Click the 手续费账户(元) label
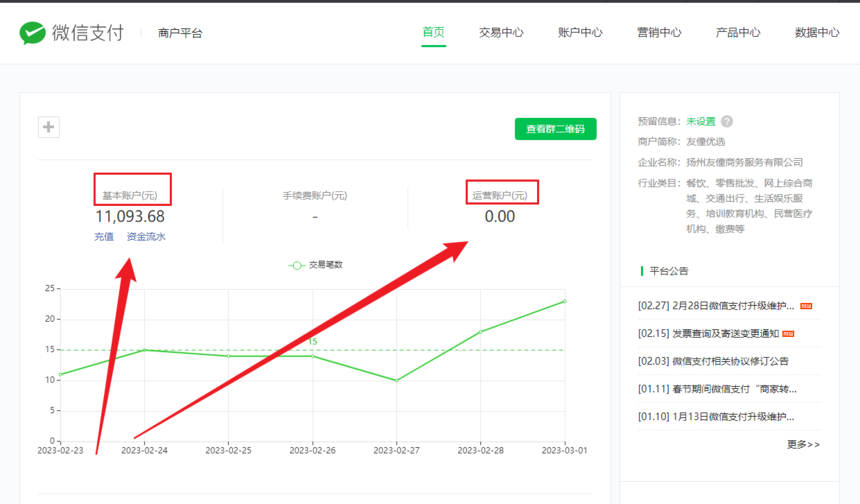 (x=315, y=195)
